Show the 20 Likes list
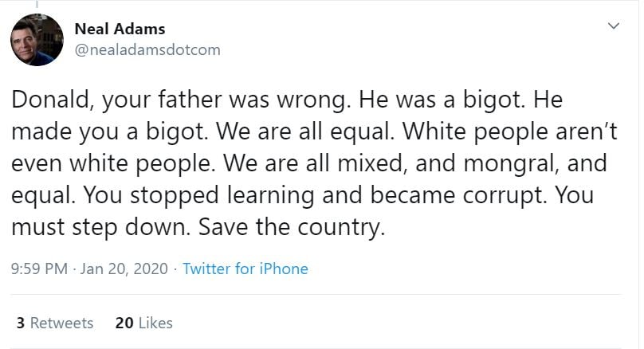 point(144,323)
